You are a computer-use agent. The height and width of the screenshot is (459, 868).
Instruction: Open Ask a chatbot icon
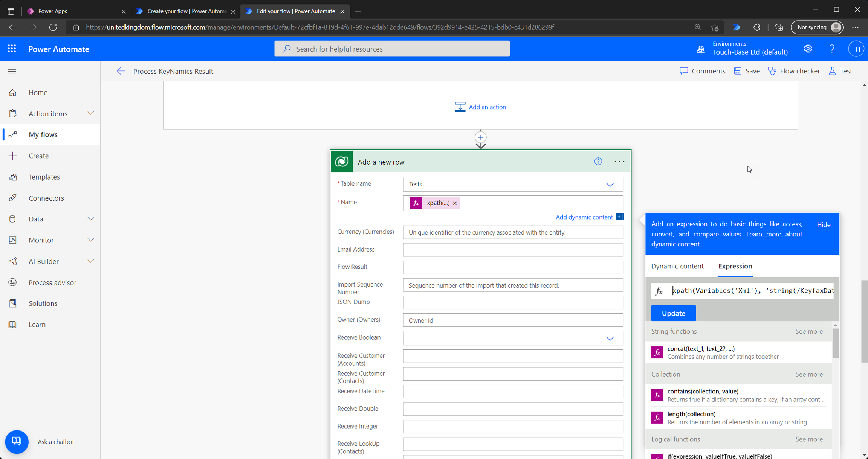tap(17, 441)
